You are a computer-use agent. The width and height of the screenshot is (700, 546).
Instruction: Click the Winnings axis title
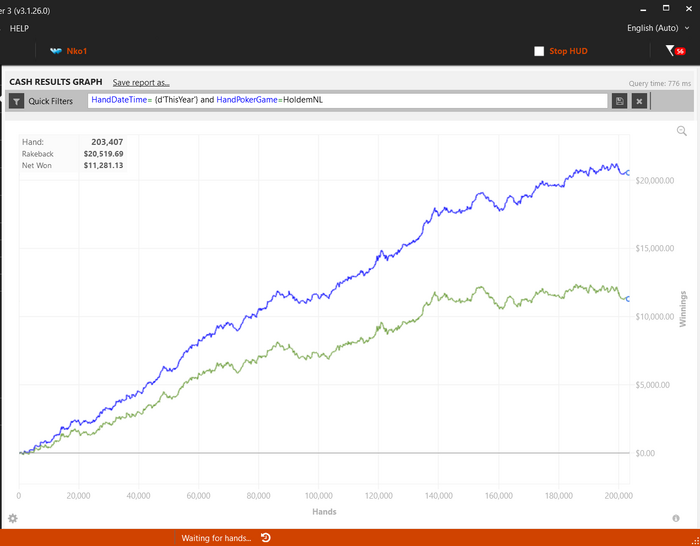coord(683,309)
